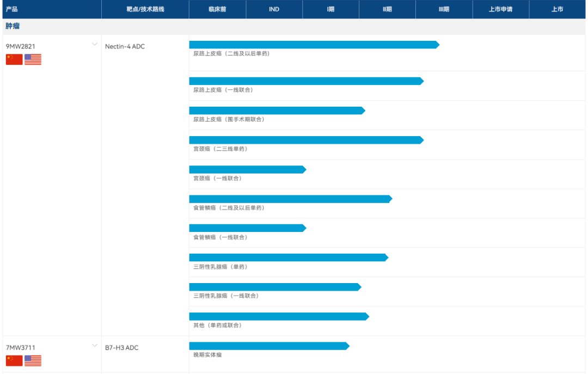The image size is (588, 374).
Task: Open the 9MW2821 product name
Action: tap(21, 46)
